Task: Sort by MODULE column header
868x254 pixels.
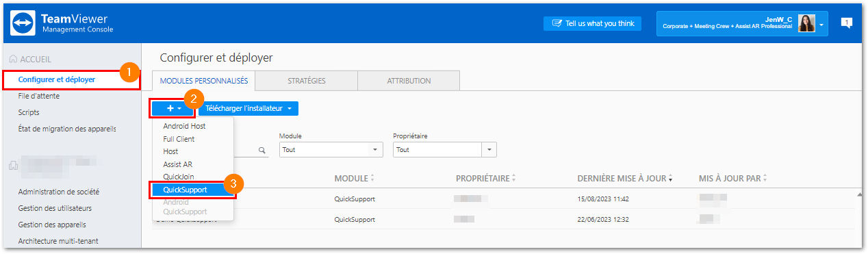Action: [x=354, y=179]
